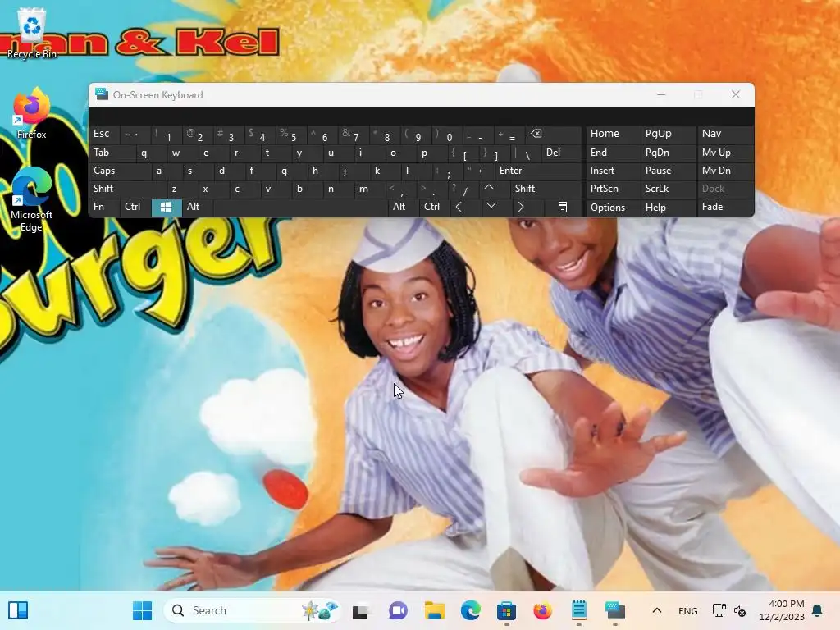Click the Del key

tap(561, 153)
